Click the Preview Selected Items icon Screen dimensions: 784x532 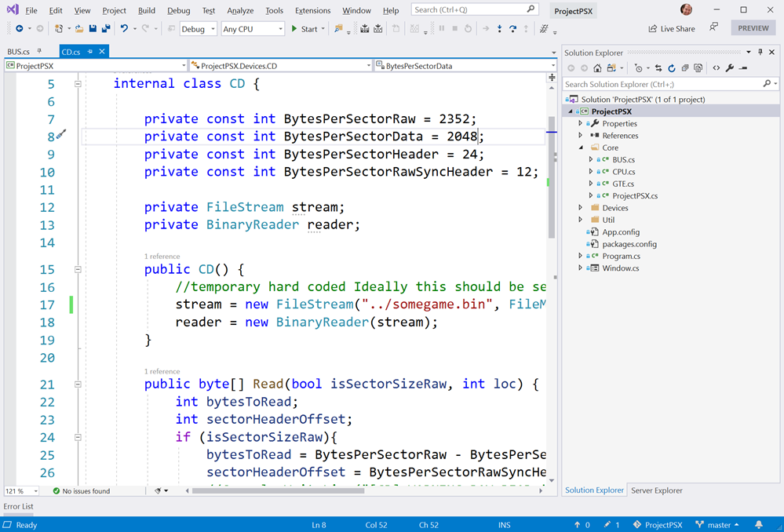tap(743, 68)
